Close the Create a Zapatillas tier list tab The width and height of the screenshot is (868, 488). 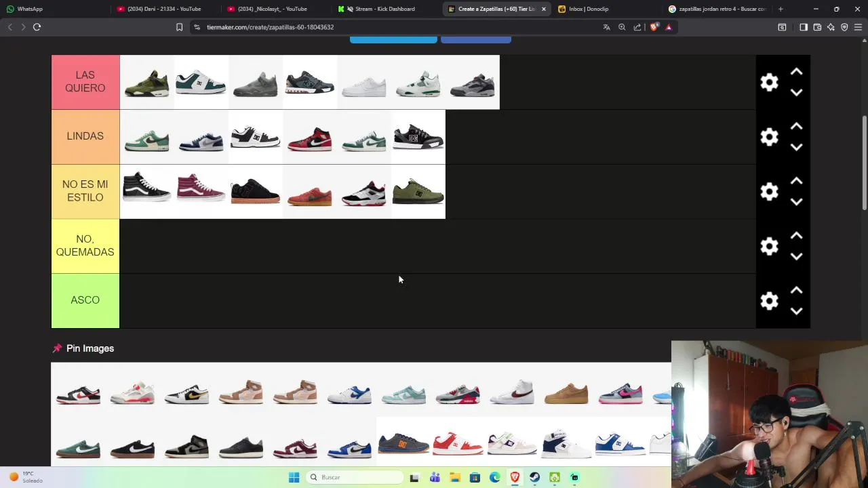point(543,9)
